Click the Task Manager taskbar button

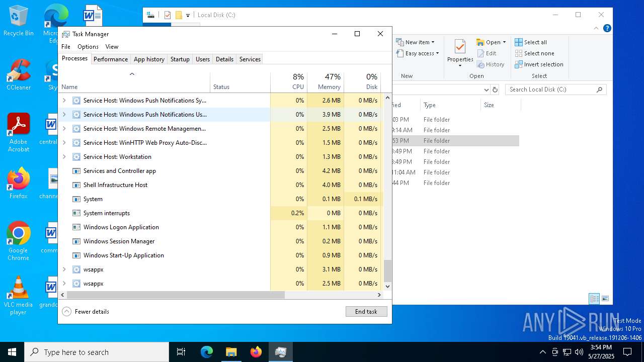tap(280, 352)
